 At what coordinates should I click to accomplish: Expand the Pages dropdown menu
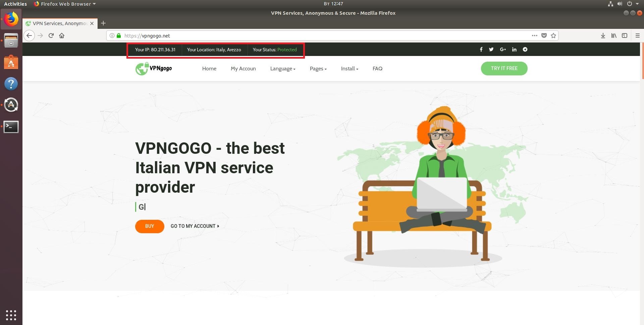(318, 69)
